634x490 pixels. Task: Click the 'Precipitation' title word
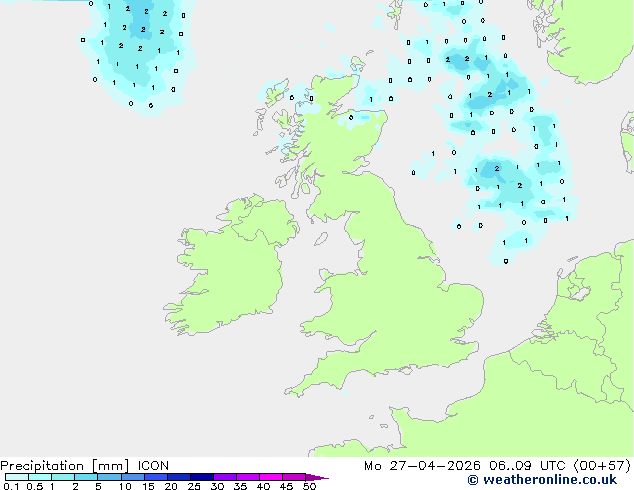42,466
